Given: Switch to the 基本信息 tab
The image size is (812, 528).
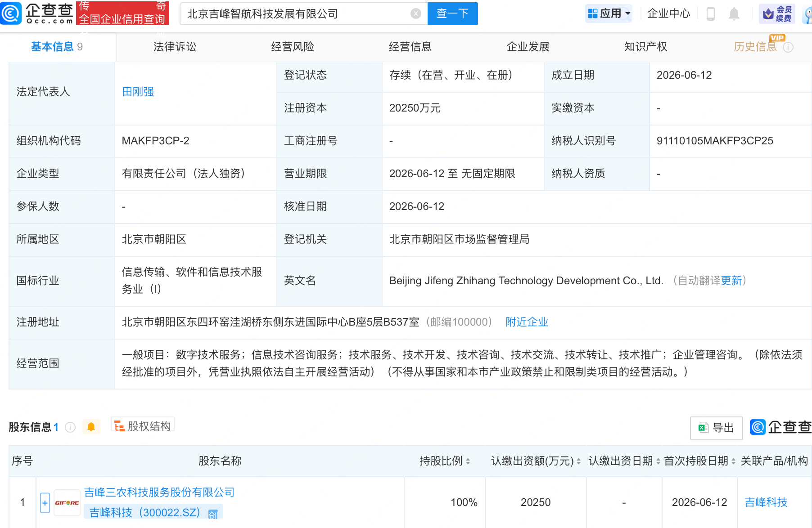Looking at the screenshot, I should (x=57, y=47).
